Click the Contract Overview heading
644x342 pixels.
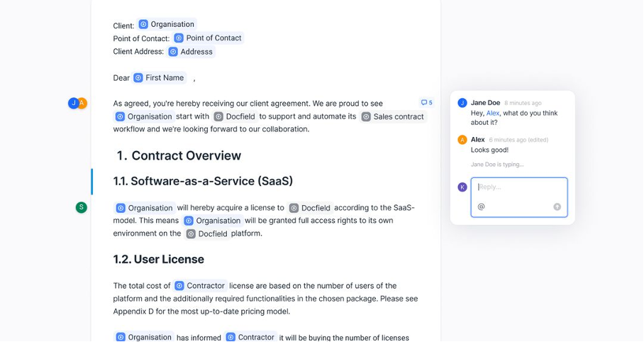click(179, 155)
